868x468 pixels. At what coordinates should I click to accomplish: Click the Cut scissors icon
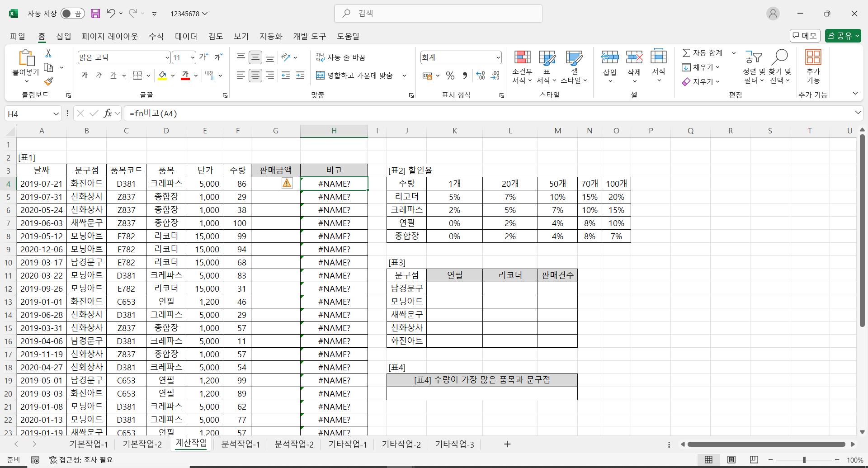[48, 53]
